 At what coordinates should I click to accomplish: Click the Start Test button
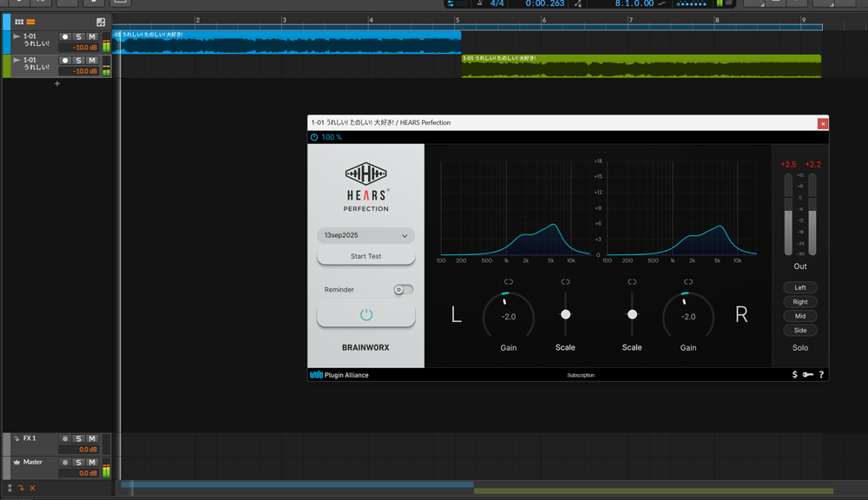click(x=366, y=256)
